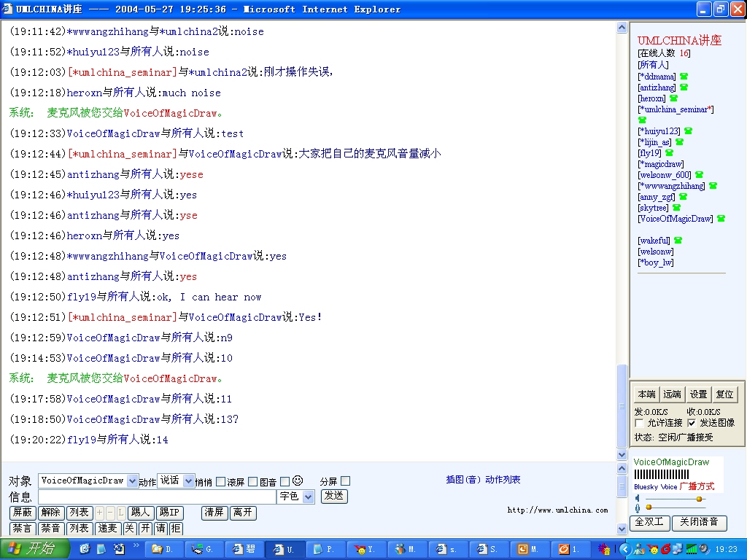The image size is (747, 560).
Task: Click the 递麦 pass microphone button
Action: coord(108,528)
